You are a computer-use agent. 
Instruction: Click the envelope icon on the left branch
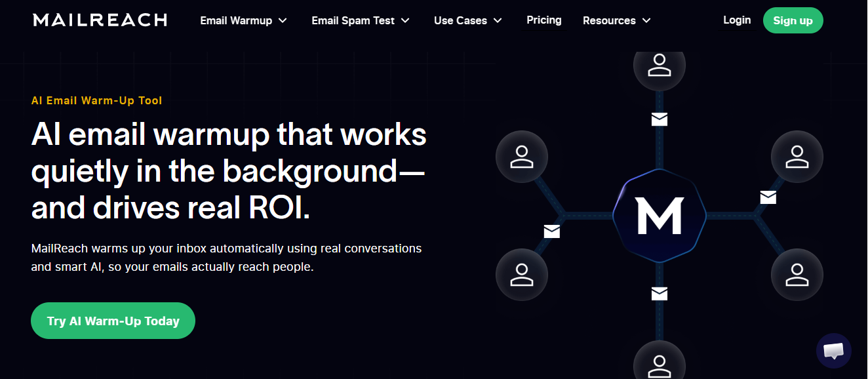[x=551, y=231]
